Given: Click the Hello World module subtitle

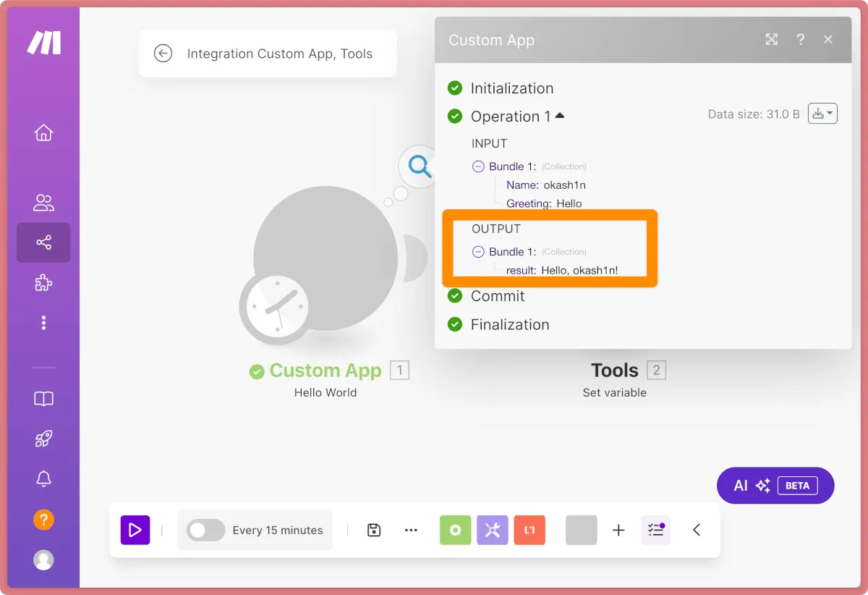Looking at the screenshot, I should coord(325,392).
